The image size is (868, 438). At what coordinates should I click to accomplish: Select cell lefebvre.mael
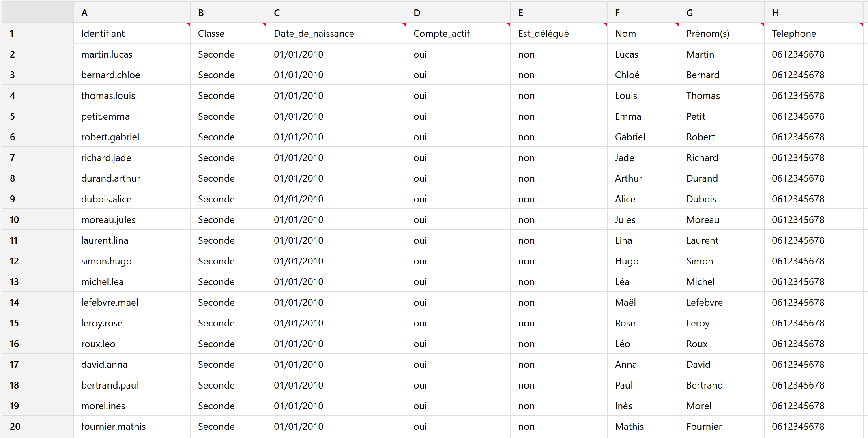pos(132,302)
